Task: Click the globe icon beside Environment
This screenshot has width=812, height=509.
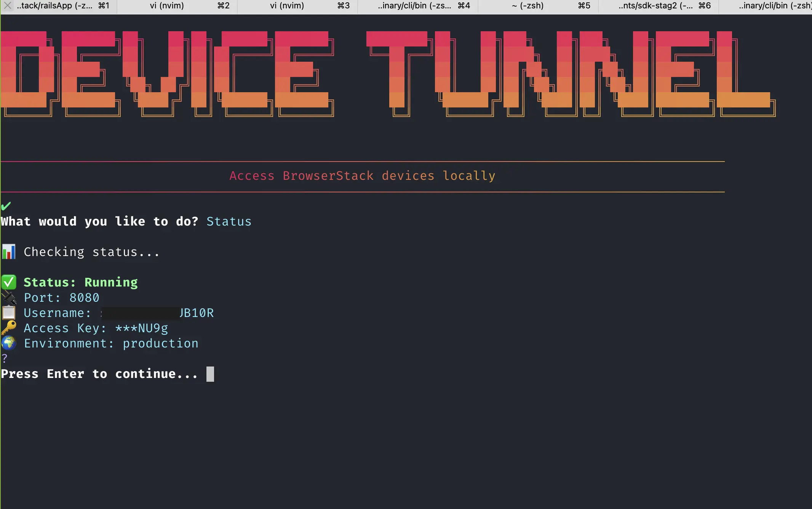Action: pyautogui.click(x=8, y=343)
